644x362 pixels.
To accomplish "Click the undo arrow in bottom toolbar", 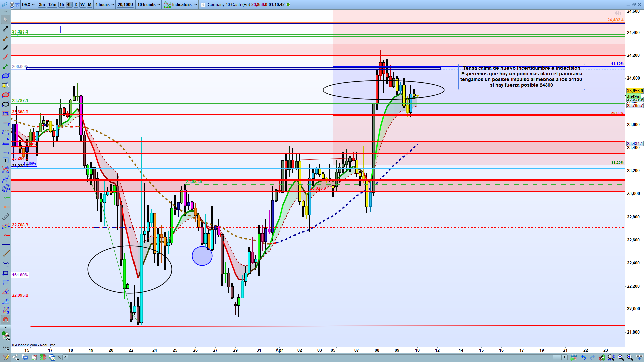I will (583, 357).
